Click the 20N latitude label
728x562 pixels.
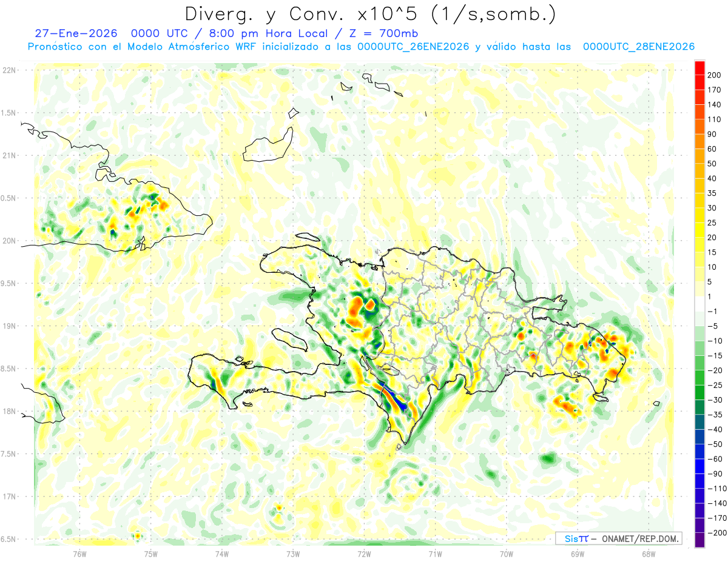coord(8,241)
